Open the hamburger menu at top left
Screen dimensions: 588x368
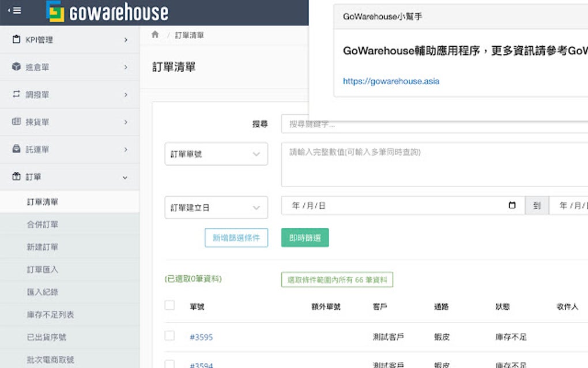pos(16,11)
